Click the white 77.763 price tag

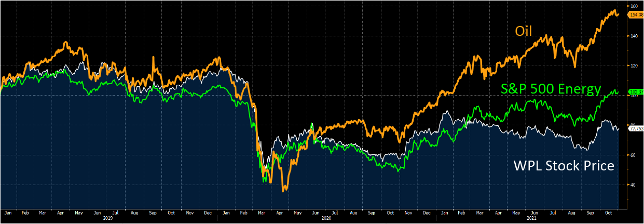click(636, 128)
